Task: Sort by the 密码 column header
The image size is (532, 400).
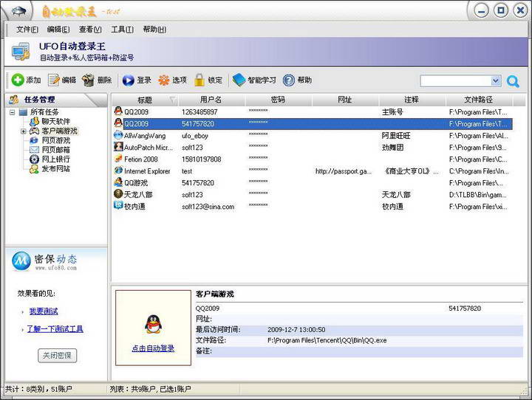Action: click(279, 100)
